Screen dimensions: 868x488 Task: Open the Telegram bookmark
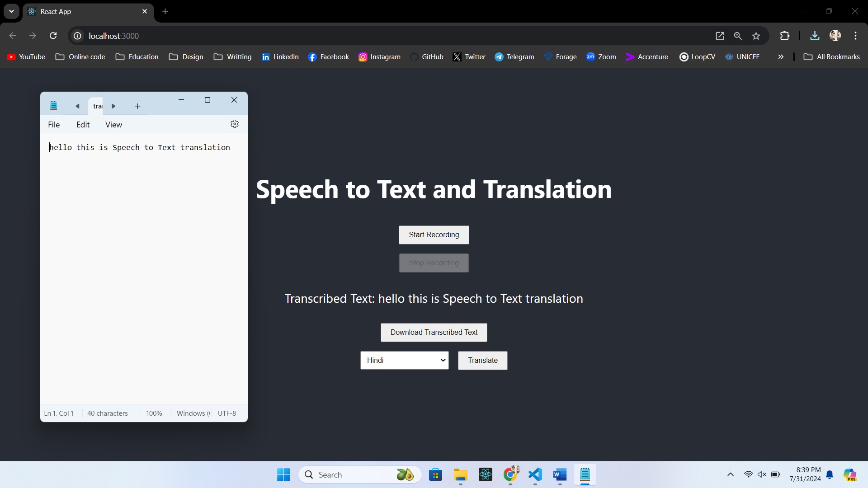click(x=514, y=56)
